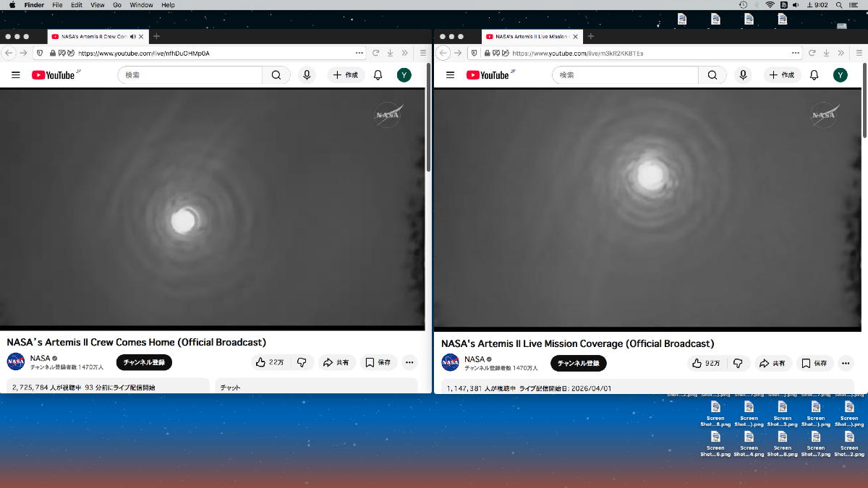The height and width of the screenshot is (488, 868).
Task: Save Live Mission Coverage video with 保存
Action: (814, 363)
